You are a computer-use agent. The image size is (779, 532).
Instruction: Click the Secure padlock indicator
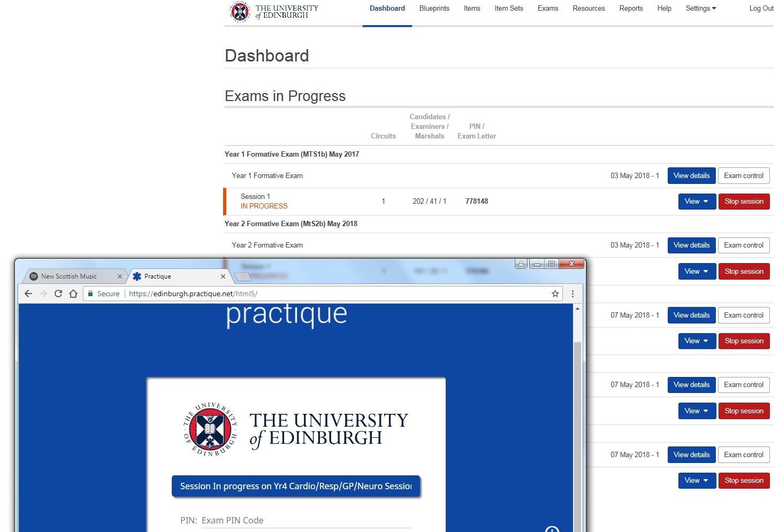pyautogui.click(x=104, y=294)
